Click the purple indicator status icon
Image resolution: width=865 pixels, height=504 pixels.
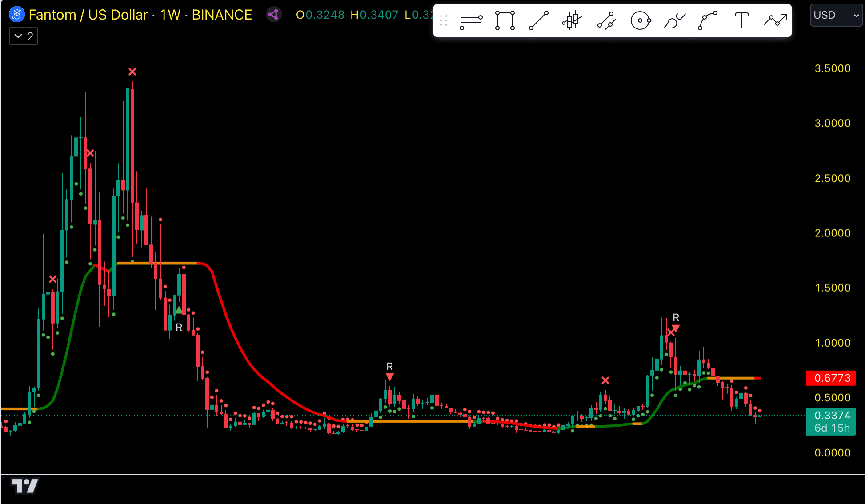click(274, 15)
